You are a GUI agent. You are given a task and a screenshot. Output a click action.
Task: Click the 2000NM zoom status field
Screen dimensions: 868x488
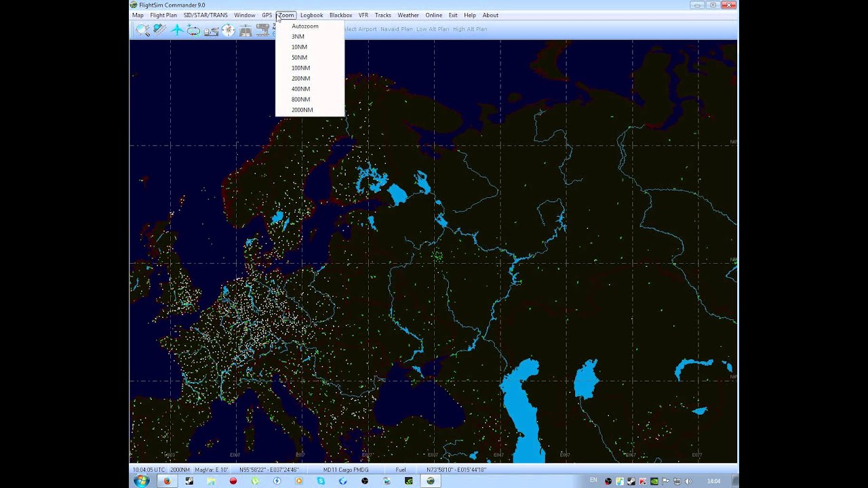coord(180,470)
